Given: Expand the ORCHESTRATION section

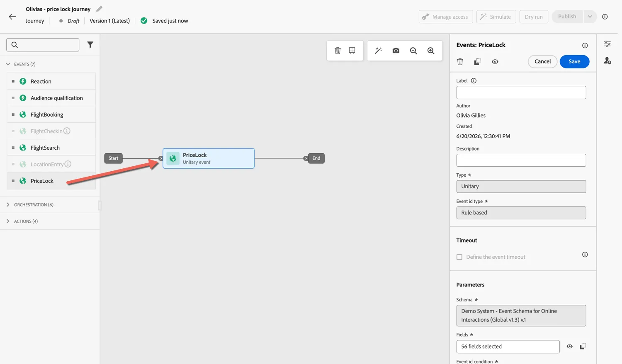Looking at the screenshot, I should coord(8,205).
